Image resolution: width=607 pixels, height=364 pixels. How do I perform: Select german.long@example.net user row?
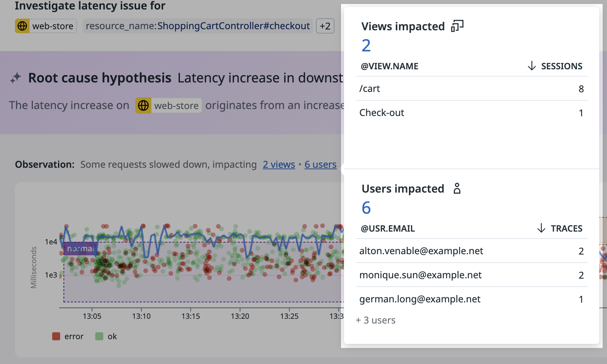point(471,299)
